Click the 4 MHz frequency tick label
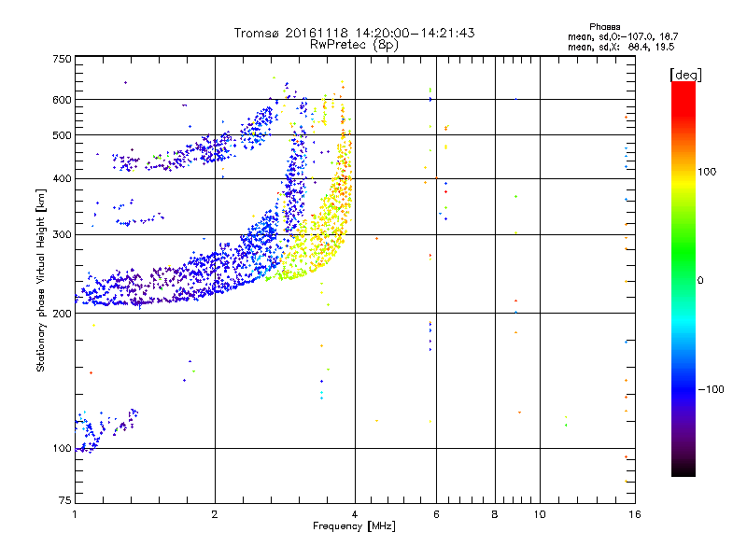Viewport: 747px width, 560px height. 355,514
